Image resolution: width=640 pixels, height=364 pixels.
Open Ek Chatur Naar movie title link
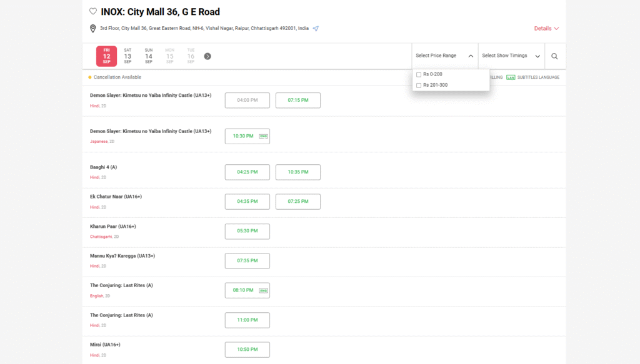(x=116, y=197)
